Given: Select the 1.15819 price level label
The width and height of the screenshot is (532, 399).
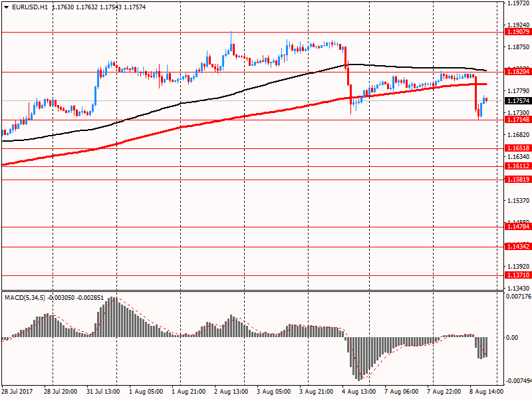Looking at the screenshot, I should click(518, 180).
